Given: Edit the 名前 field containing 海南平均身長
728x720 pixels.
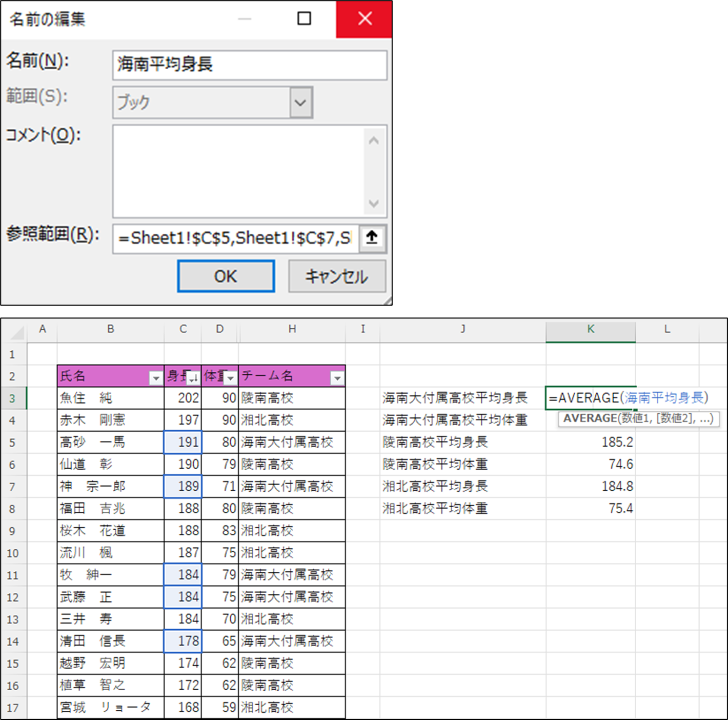Looking at the screenshot, I should click(x=250, y=65).
